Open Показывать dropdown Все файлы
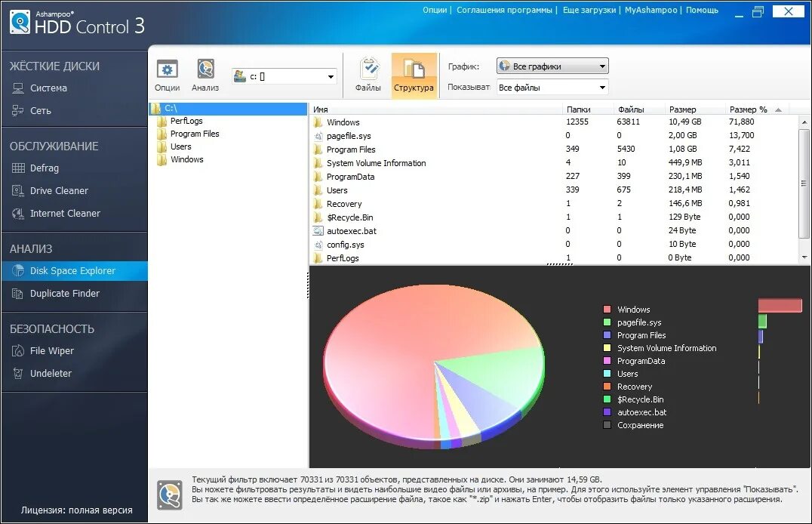The width and height of the screenshot is (812, 524). [x=552, y=88]
